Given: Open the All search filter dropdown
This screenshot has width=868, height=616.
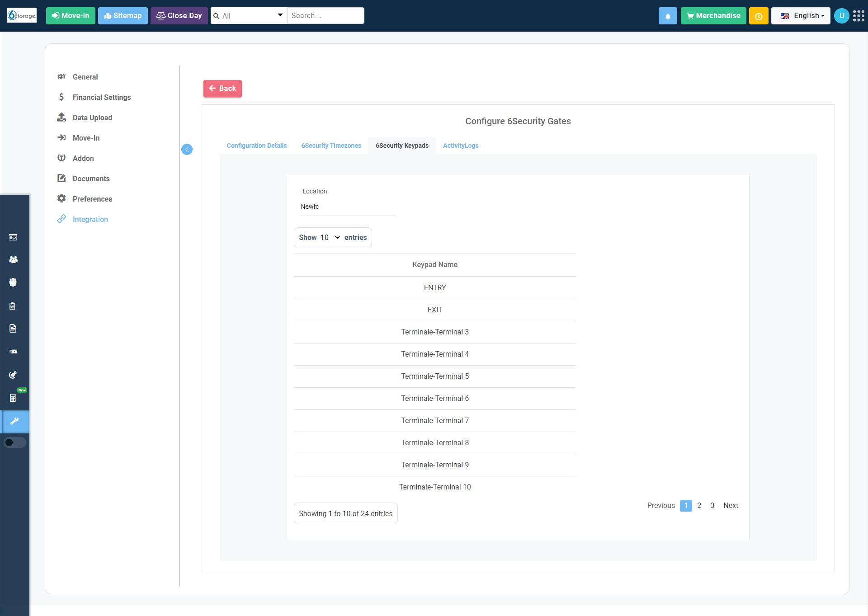Looking at the screenshot, I should 249,16.
